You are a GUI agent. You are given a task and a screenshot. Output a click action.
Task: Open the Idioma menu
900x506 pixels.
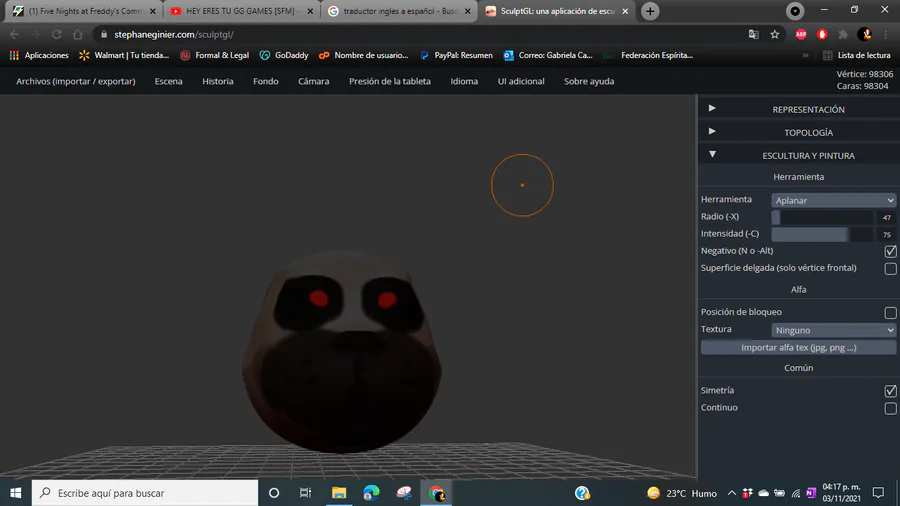tap(464, 81)
